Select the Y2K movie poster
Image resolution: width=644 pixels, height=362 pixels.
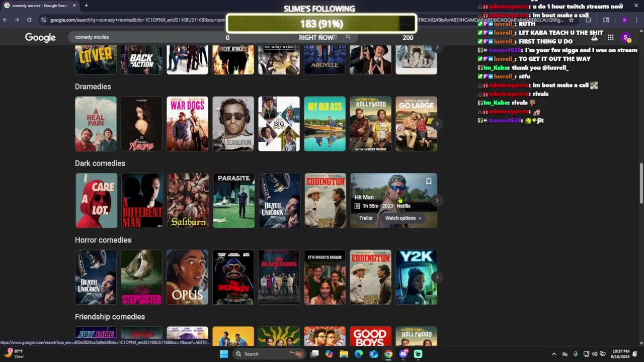coord(416,277)
